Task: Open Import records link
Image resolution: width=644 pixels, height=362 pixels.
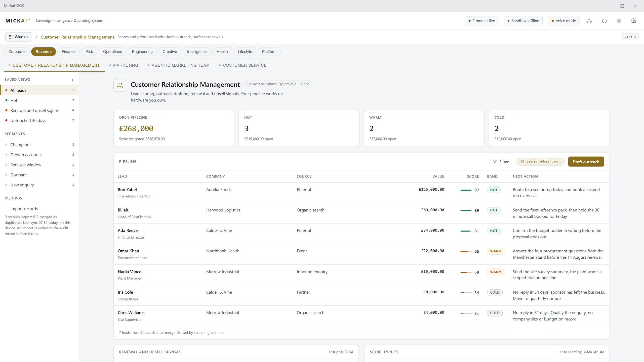Action: (x=24, y=209)
